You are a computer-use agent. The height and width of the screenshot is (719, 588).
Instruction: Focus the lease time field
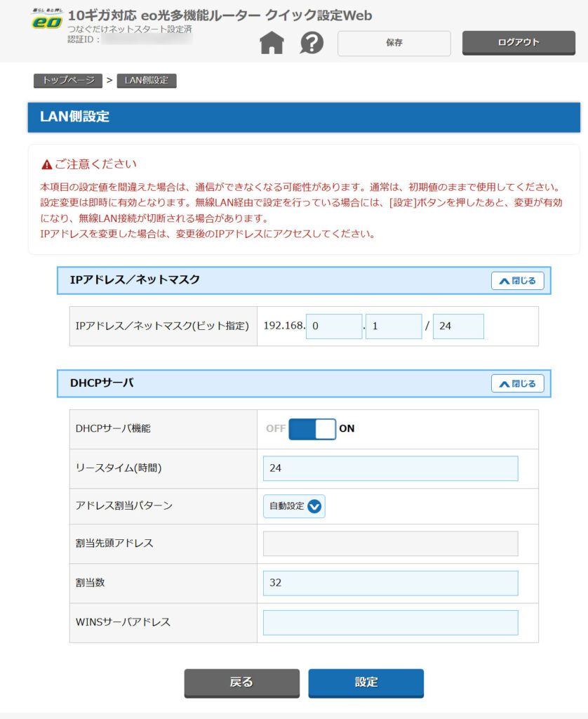[390, 468]
